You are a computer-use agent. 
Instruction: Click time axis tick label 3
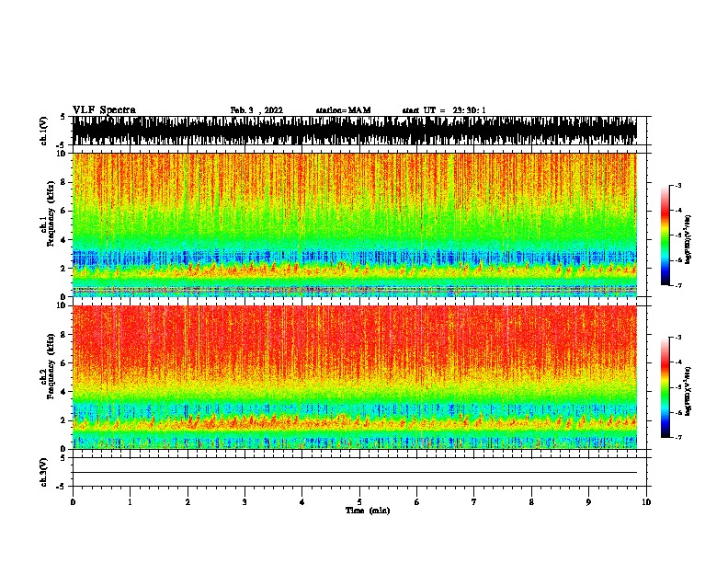(x=245, y=502)
